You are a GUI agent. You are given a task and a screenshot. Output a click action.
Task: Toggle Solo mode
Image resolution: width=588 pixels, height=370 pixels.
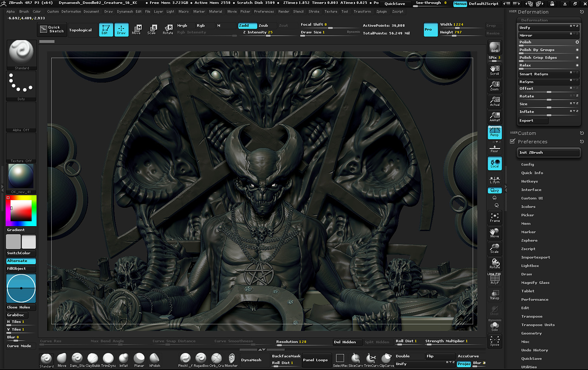(495, 326)
